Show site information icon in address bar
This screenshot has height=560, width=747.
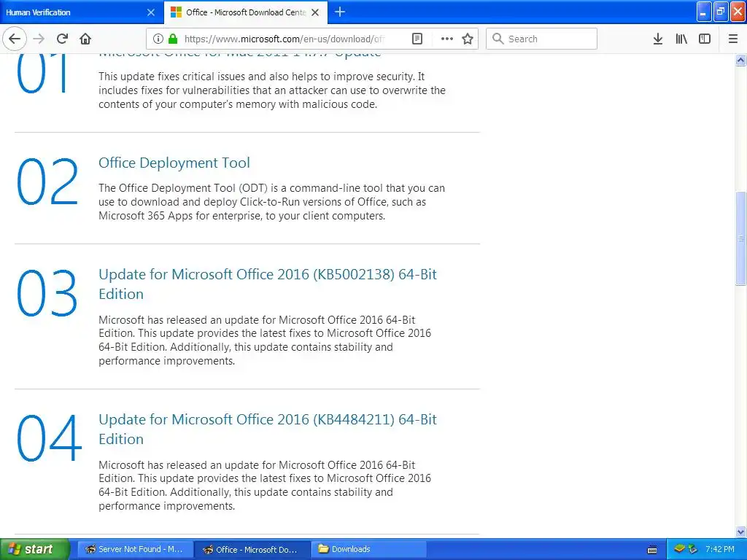click(158, 39)
